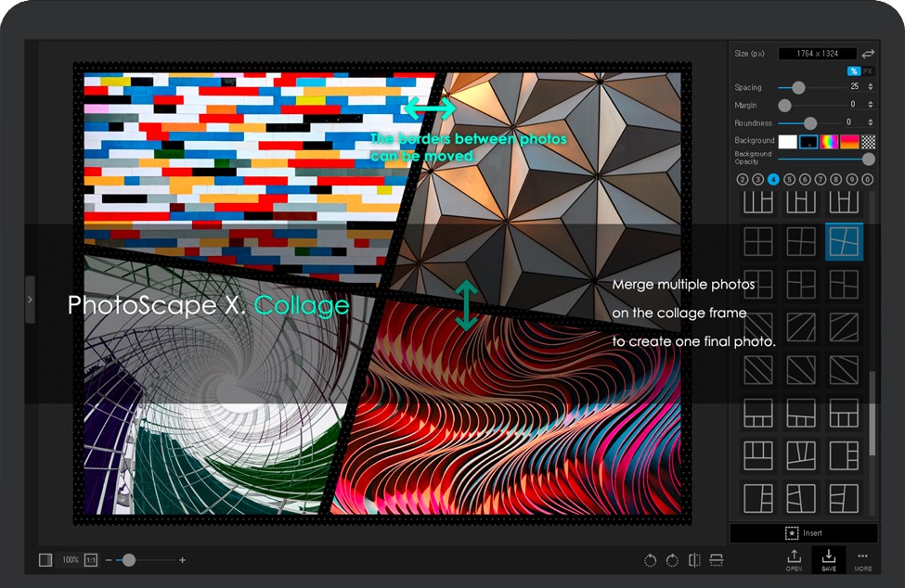The height and width of the screenshot is (588, 905).
Task: Click the rotate counterclockwise icon
Action: (650, 560)
